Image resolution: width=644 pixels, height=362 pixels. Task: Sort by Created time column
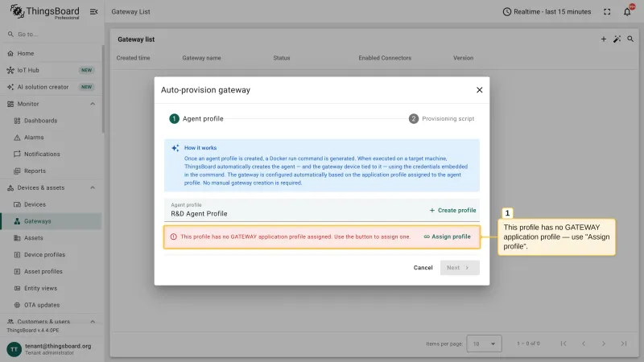pyautogui.click(x=133, y=58)
